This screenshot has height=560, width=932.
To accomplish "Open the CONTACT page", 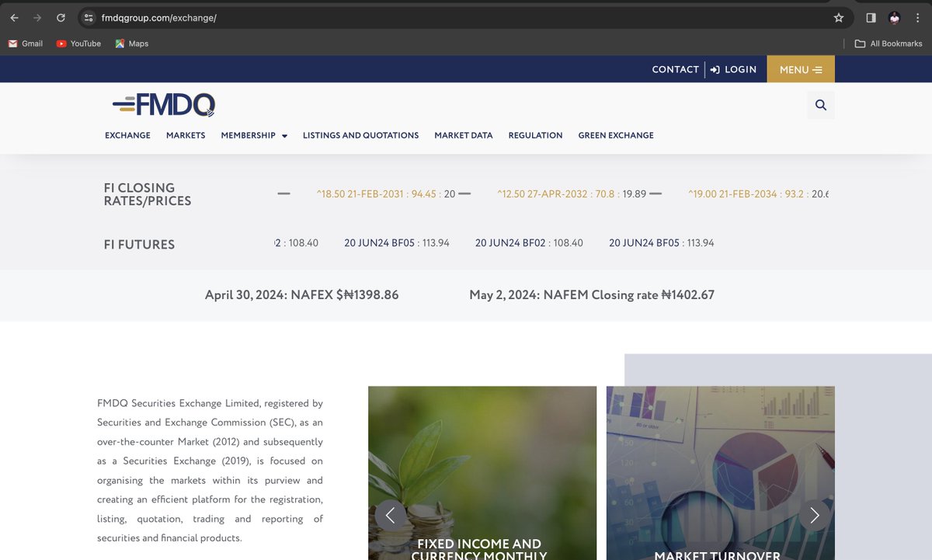I will click(x=675, y=69).
